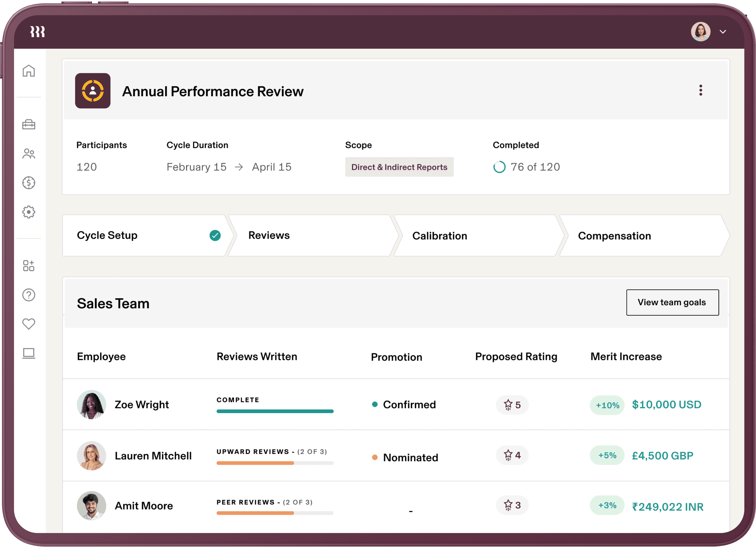The width and height of the screenshot is (756, 547).
Task: Click the devices laptop icon in sidebar
Action: point(29,353)
